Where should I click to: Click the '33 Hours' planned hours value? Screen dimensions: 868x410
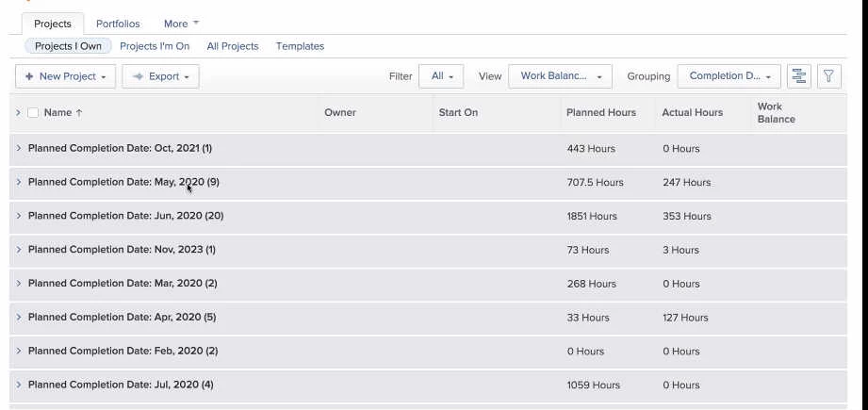[x=588, y=318]
